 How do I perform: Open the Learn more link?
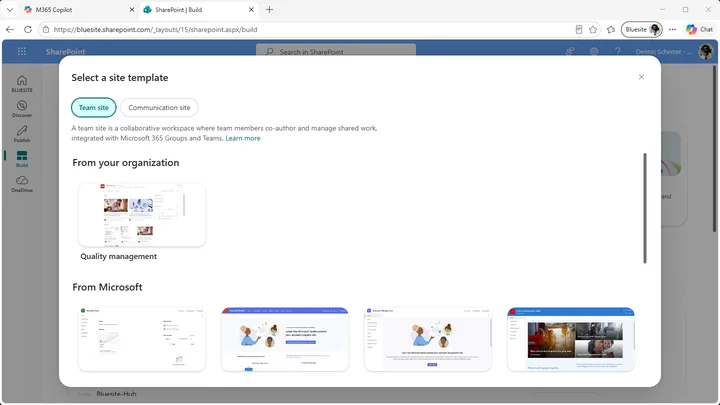pyautogui.click(x=243, y=138)
